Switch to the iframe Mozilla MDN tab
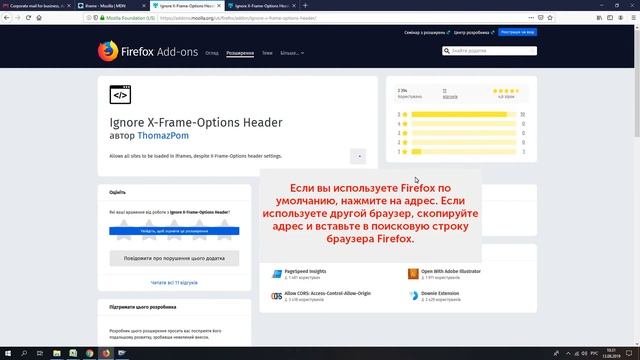640x360 pixels. [x=112, y=6]
